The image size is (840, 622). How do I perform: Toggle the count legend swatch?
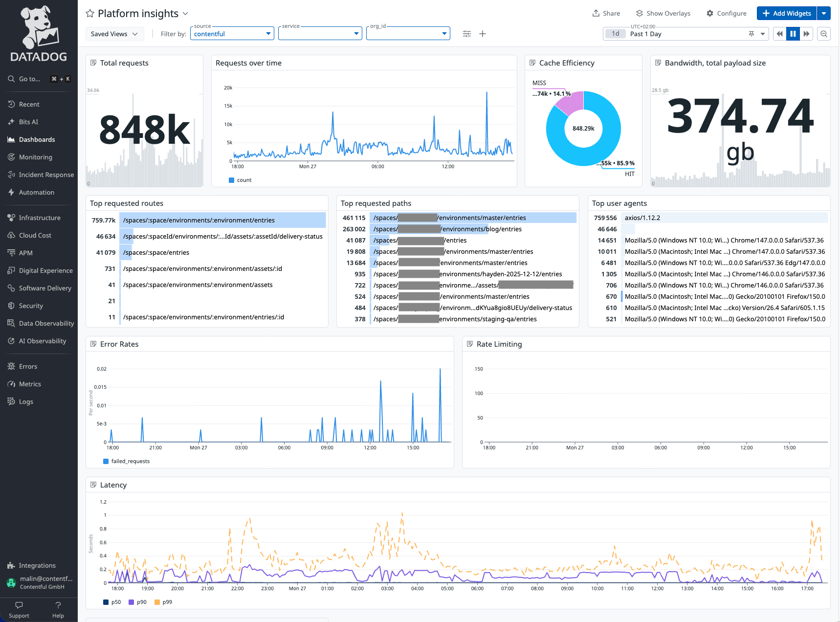click(232, 180)
